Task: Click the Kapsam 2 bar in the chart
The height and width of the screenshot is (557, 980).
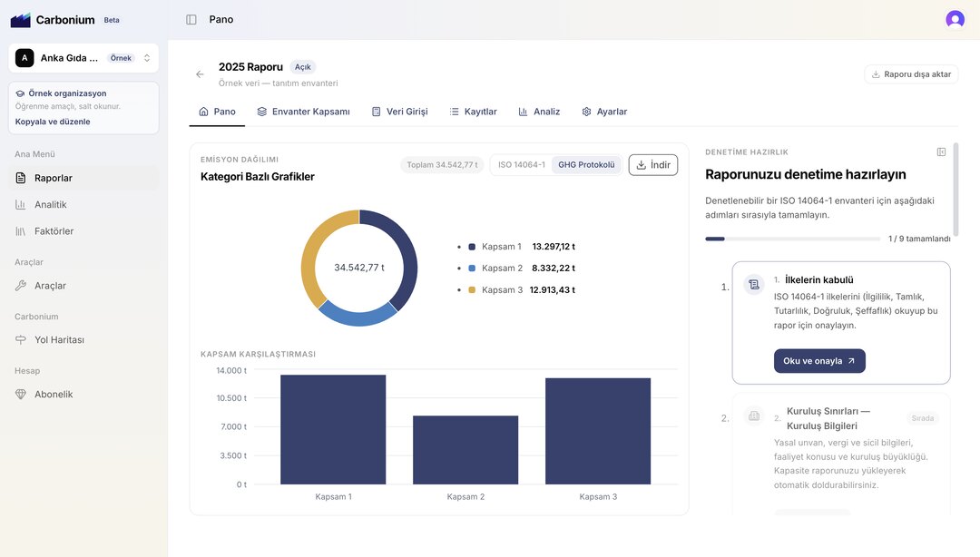Action: tap(465, 450)
